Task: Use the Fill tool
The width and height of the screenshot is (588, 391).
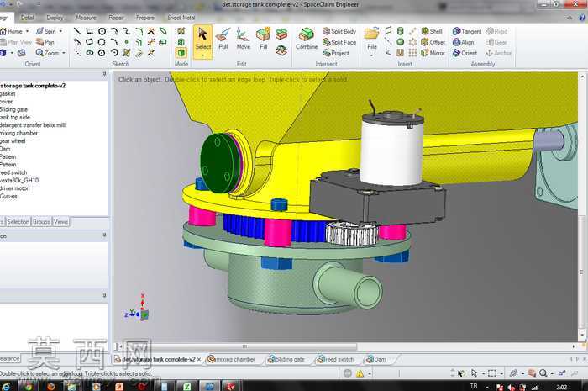Action: click(263, 39)
